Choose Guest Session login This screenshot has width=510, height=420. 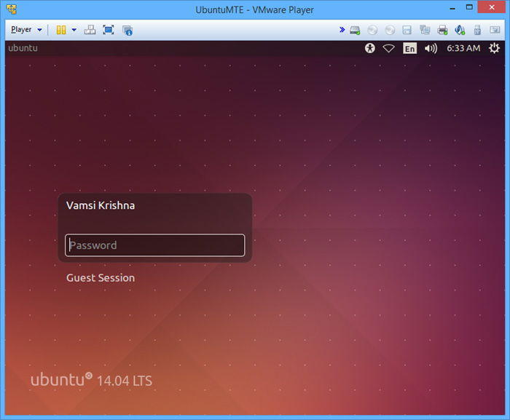[101, 278]
